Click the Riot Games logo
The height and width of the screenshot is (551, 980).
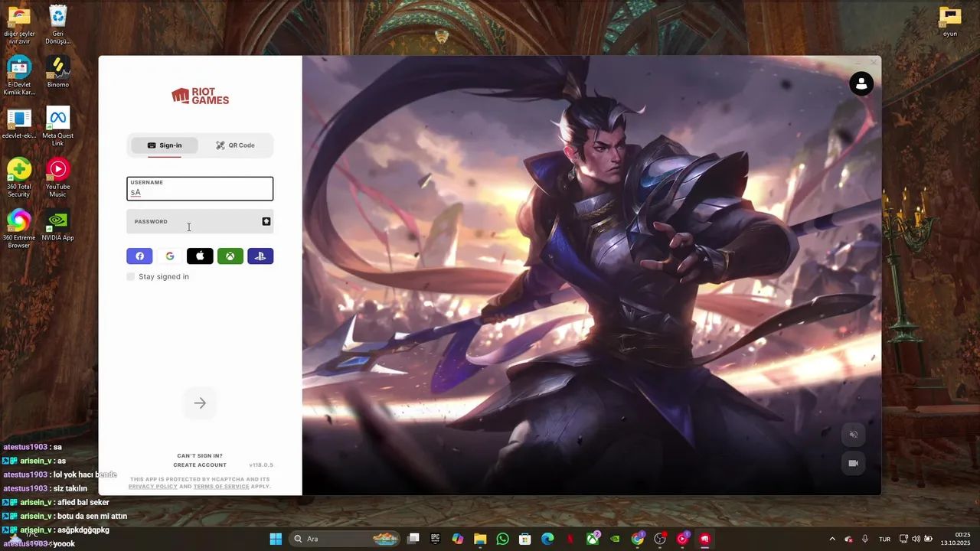tap(200, 96)
